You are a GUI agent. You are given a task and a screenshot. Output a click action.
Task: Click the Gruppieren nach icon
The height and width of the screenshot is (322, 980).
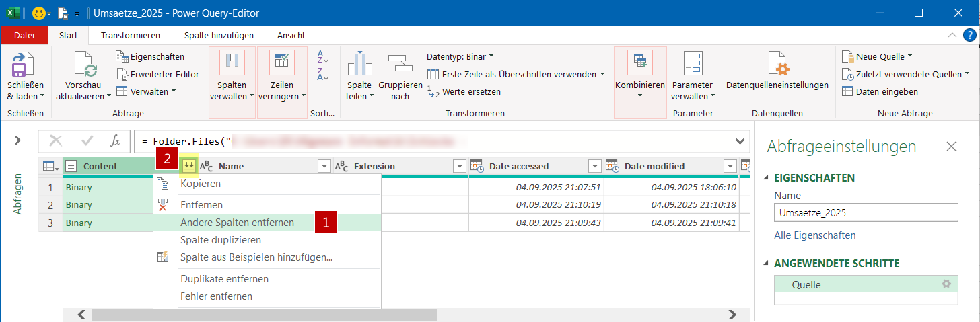click(400, 65)
